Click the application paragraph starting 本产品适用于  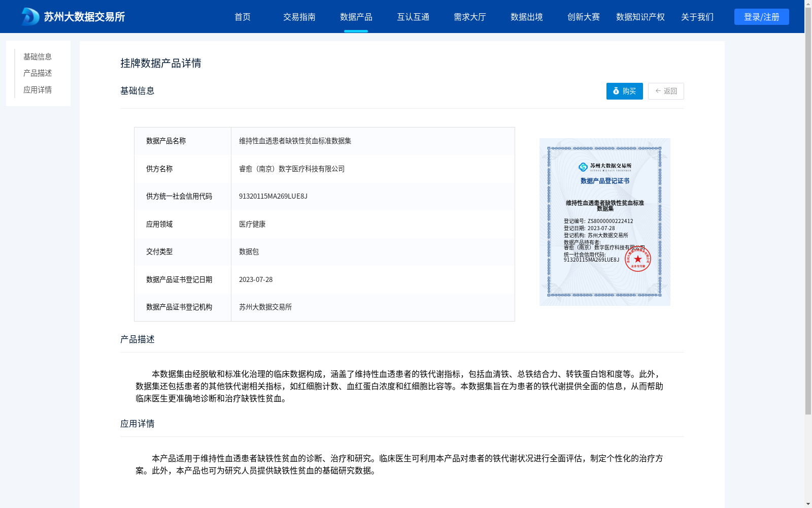point(399,465)
